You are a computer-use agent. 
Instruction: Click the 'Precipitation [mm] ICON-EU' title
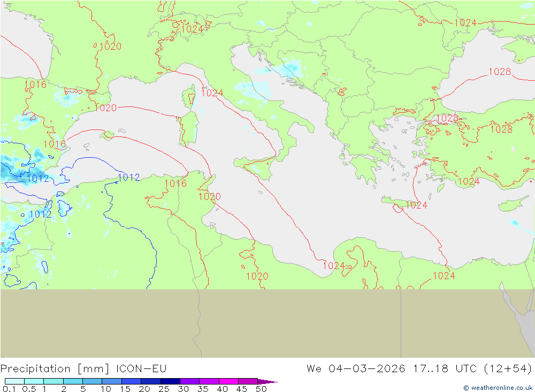point(83,369)
